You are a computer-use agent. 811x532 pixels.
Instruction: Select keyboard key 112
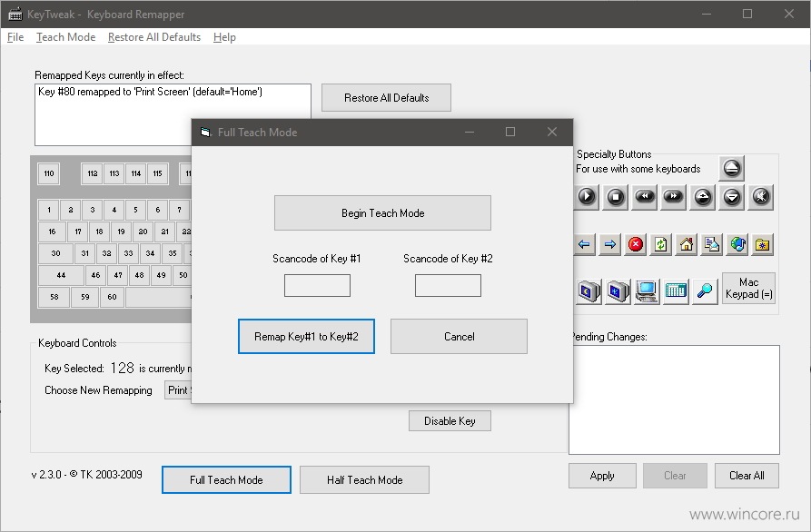[x=92, y=173]
